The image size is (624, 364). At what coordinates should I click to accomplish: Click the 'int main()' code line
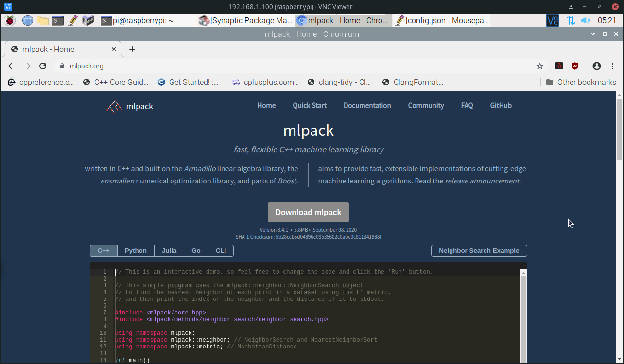click(132, 360)
